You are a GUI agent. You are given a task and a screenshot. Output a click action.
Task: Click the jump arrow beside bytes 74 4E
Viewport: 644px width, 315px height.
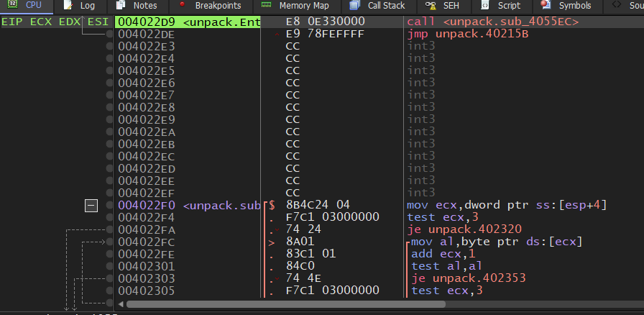278,278
